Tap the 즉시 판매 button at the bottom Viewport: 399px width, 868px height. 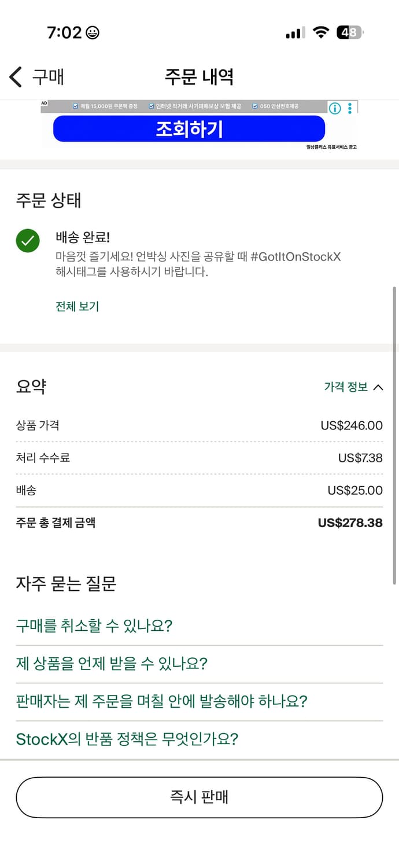click(x=199, y=797)
